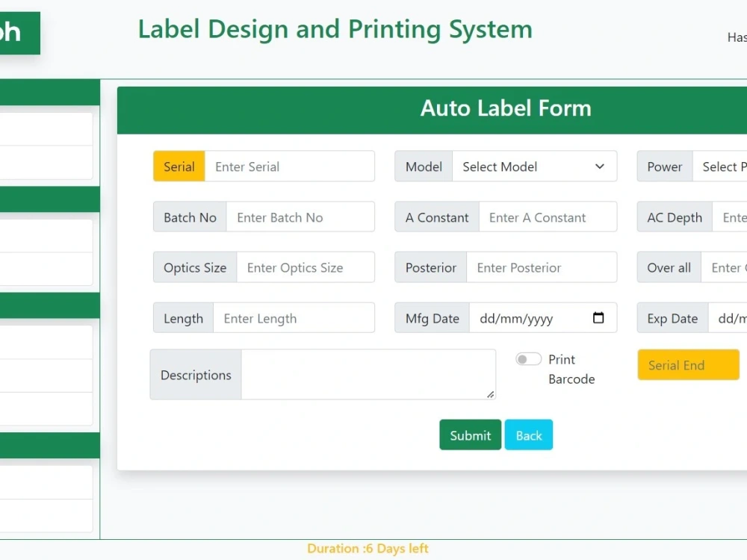
Task: Toggle the Print Barcode switch
Action: pos(527,358)
